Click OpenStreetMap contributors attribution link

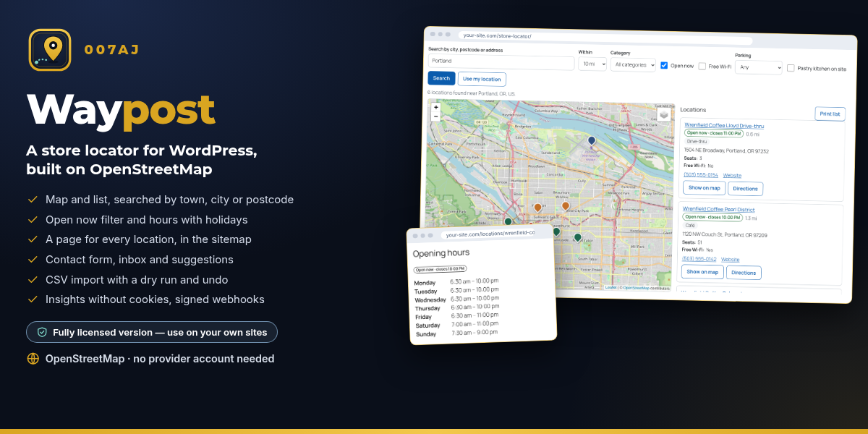click(637, 288)
